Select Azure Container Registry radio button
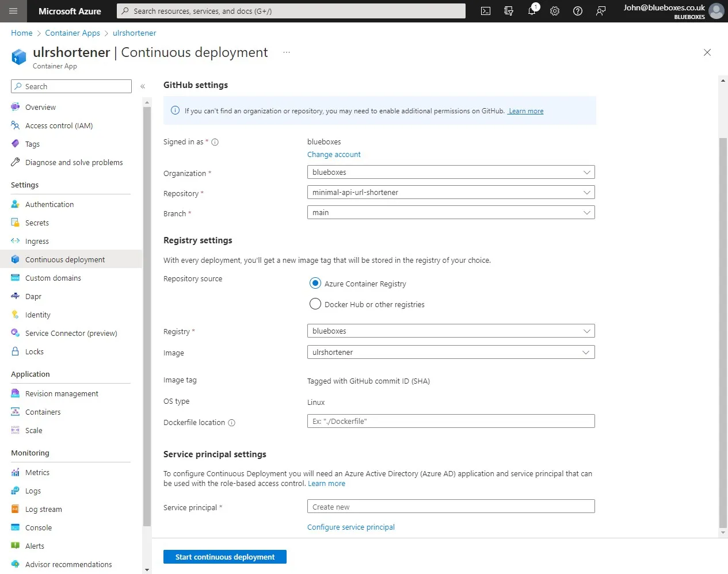 tap(315, 283)
